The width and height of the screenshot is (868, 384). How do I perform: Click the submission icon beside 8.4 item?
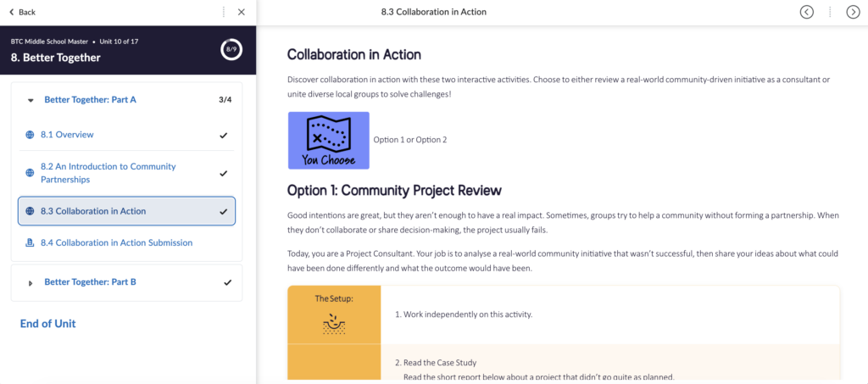(30, 242)
